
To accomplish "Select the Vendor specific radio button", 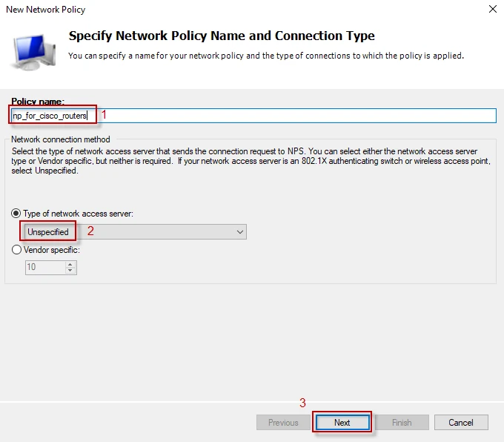I will click(17, 250).
